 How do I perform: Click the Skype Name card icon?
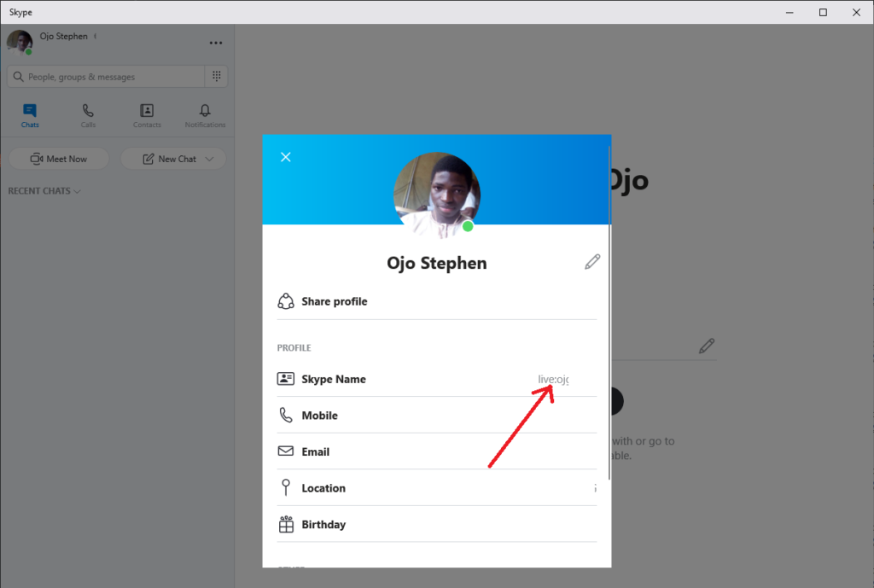[x=285, y=379]
